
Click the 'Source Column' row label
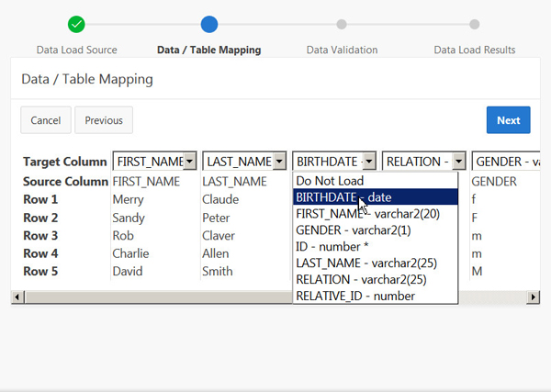pyautogui.click(x=66, y=182)
